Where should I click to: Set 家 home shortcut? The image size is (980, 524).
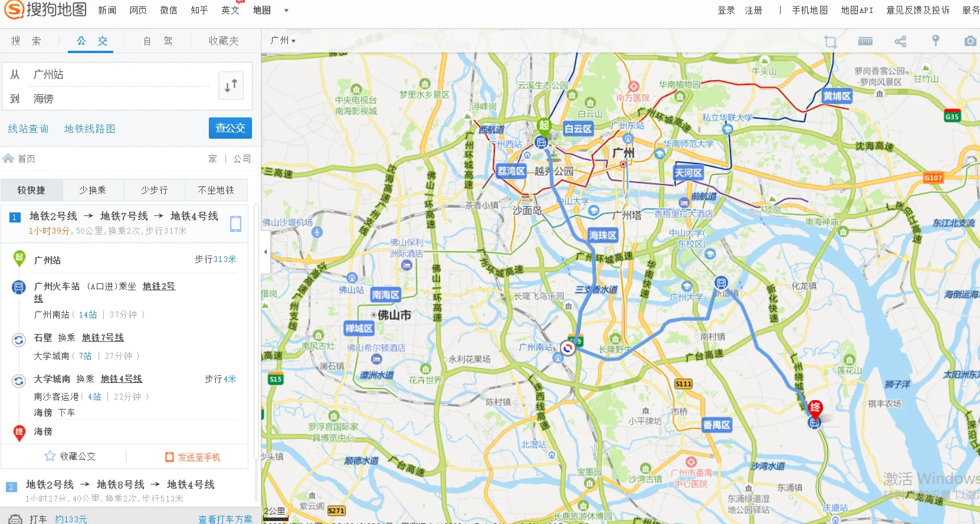(212, 159)
